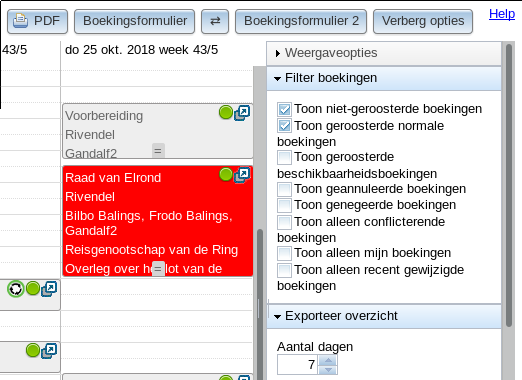The width and height of the screenshot is (522, 380).
Task: Enable Toon genegeerde boekingen
Action: 284,205
